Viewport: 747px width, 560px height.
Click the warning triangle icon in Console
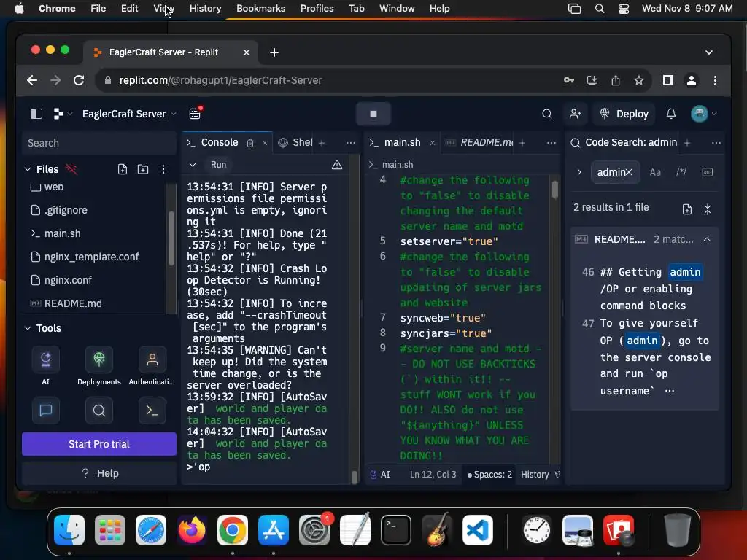pyautogui.click(x=337, y=165)
